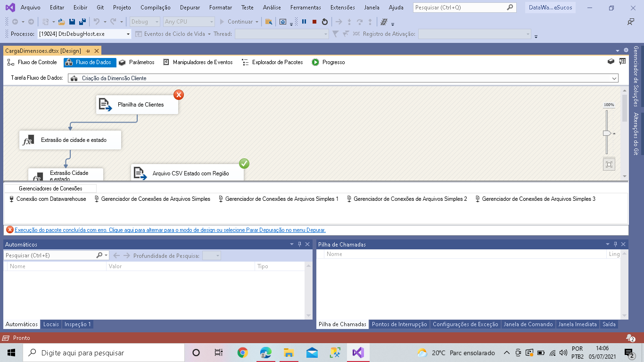Close the Pilha de Chamadas panel

tap(624, 244)
